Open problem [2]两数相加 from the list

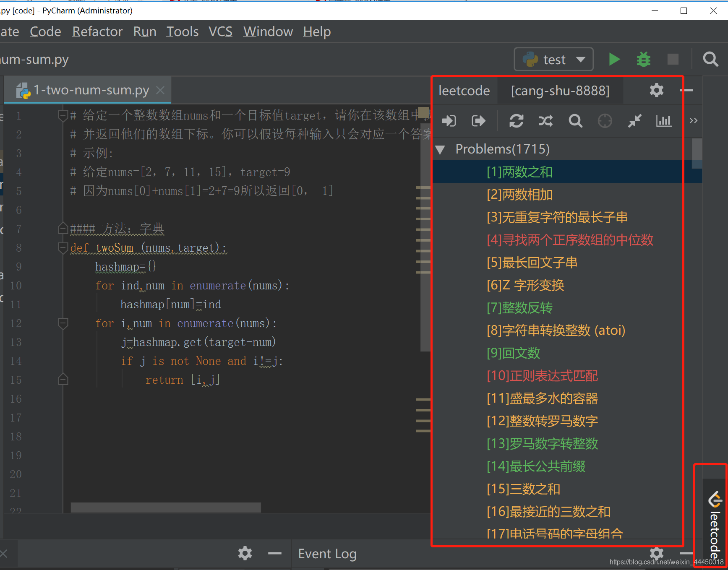(519, 194)
